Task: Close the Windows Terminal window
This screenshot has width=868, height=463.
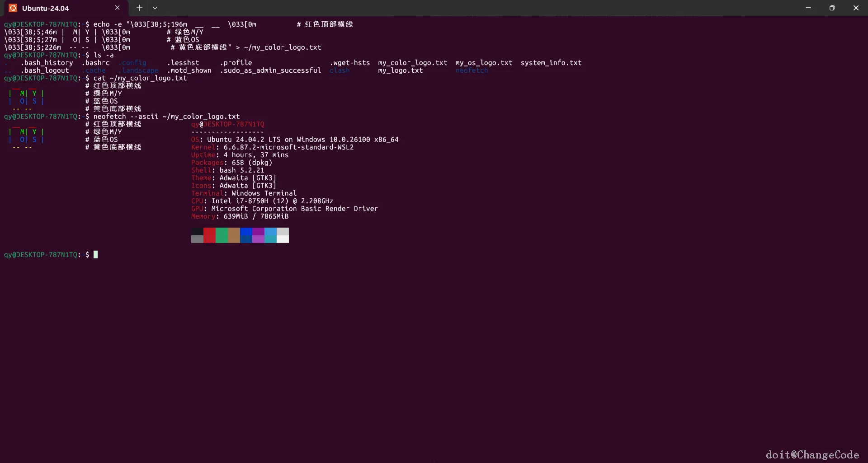Action: [856, 8]
